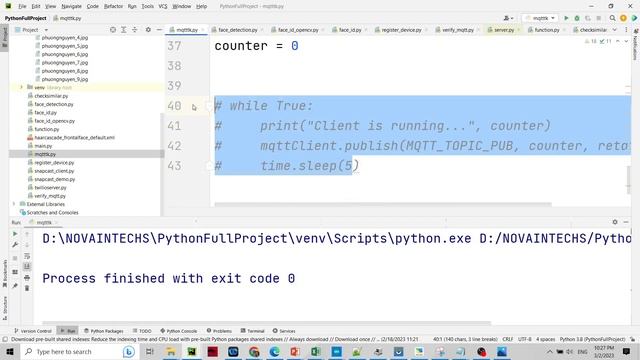
Task: Open Search Everywhere magnifier icon
Action: pos(612,18)
